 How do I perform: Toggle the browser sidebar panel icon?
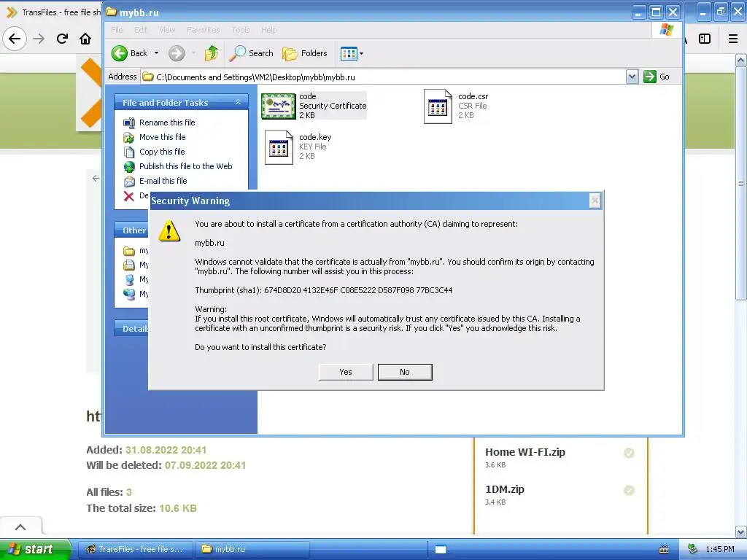click(705, 39)
